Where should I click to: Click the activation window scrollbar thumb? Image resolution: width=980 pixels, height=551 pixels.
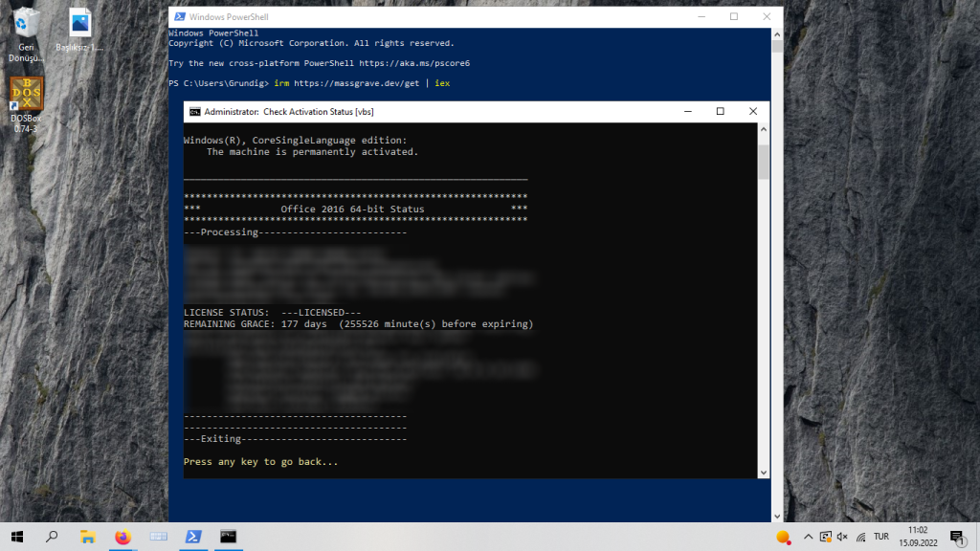coord(763,163)
